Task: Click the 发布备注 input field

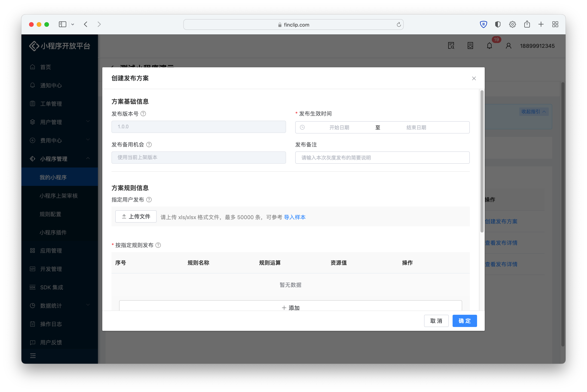Action: tap(382, 158)
